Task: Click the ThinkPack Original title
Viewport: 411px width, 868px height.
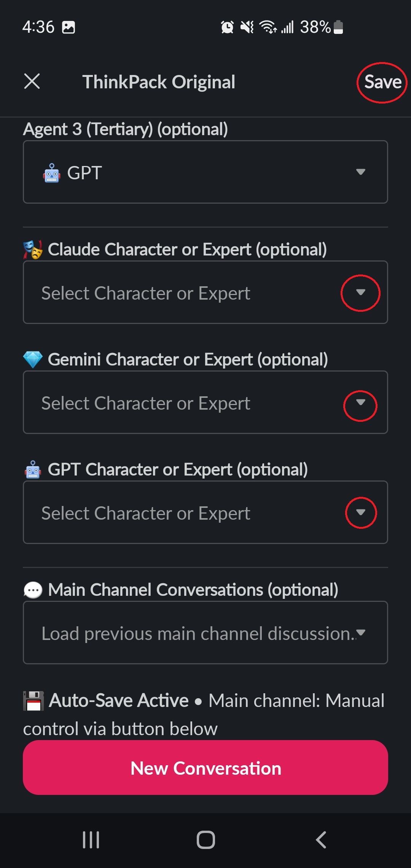Action: click(159, 82)
